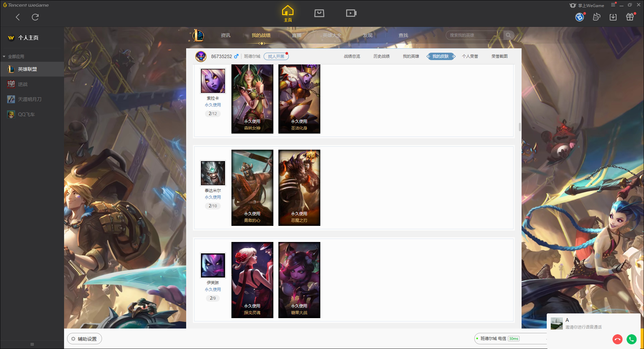Screen dimensions: 644x349
Task: Click the summoner ID 86735252
Action: click(x=221, y=56)
